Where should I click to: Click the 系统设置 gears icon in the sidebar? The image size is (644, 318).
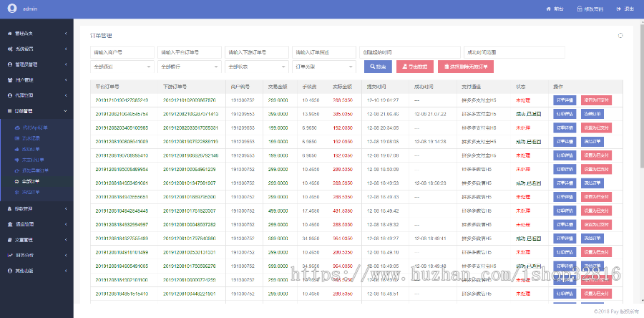9,49
